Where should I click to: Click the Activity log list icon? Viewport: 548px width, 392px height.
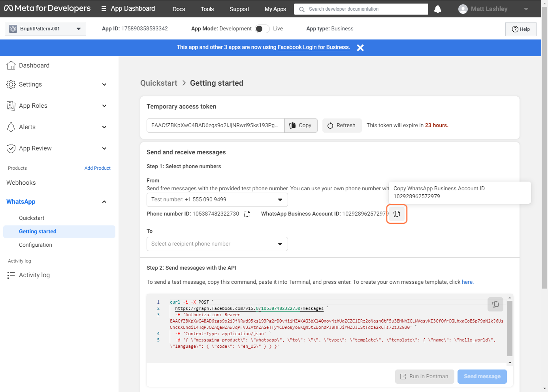[x=11, y=275]
